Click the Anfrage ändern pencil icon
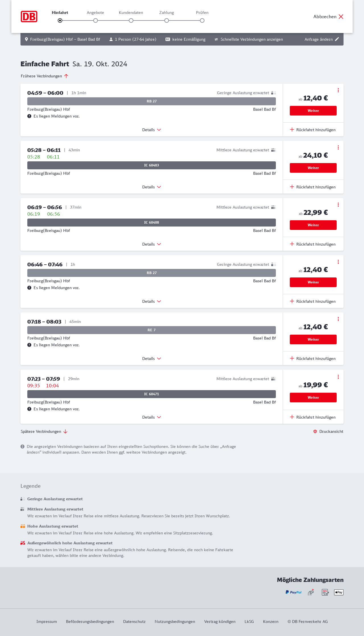The width and height of the screenshot is (364, 636). (337, 39)
